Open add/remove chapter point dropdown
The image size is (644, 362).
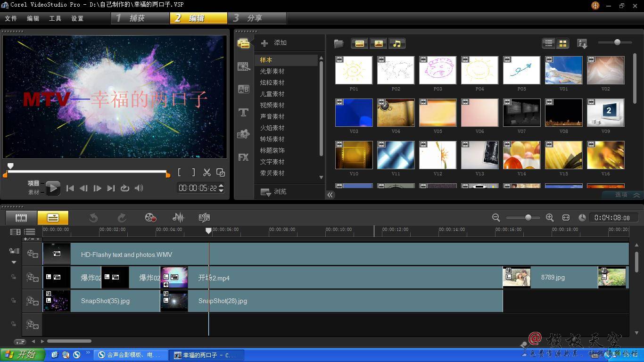(x=32, y=239)
